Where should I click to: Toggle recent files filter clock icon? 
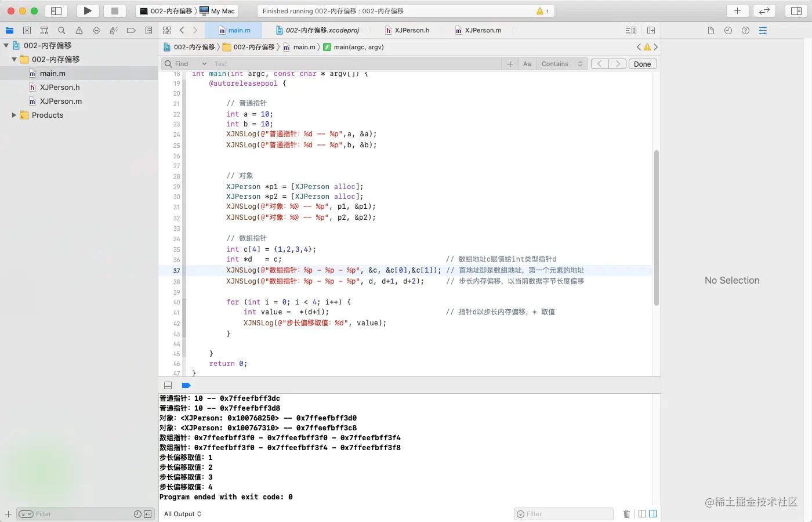click(x=137, y=514)
